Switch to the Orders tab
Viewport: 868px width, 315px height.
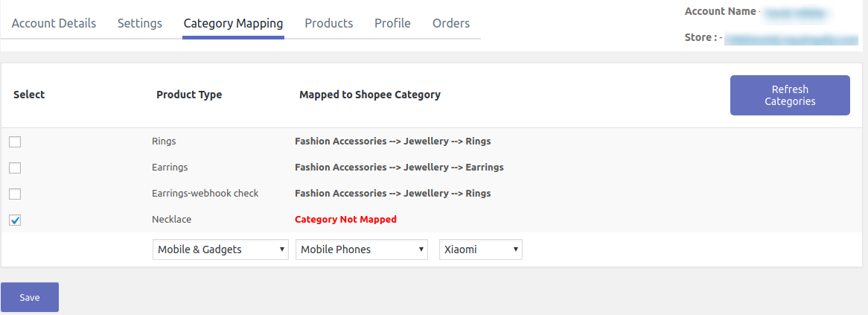pos(451,23)
